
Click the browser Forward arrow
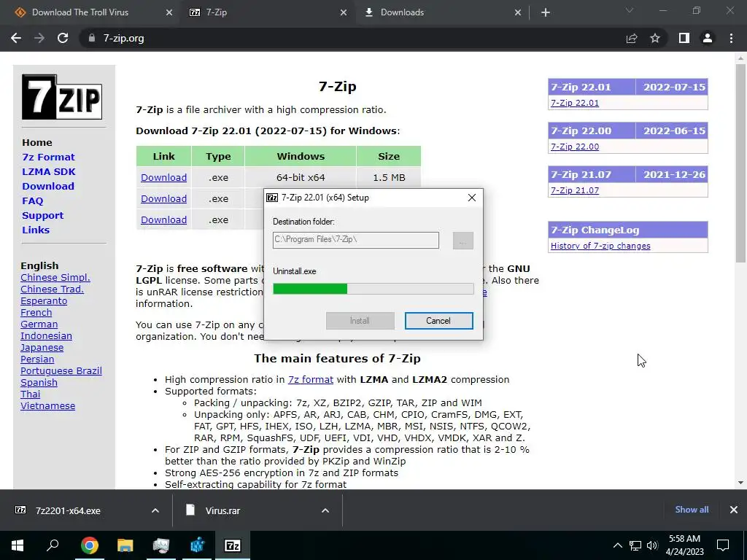(x=39, y=38)
